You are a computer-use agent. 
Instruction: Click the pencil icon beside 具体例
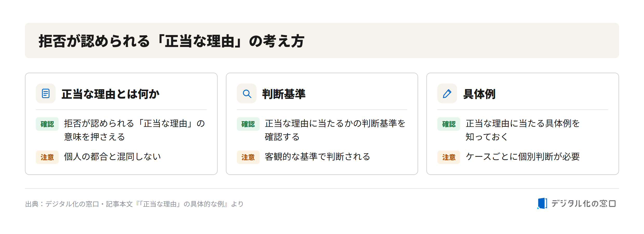tap(447, 93)
